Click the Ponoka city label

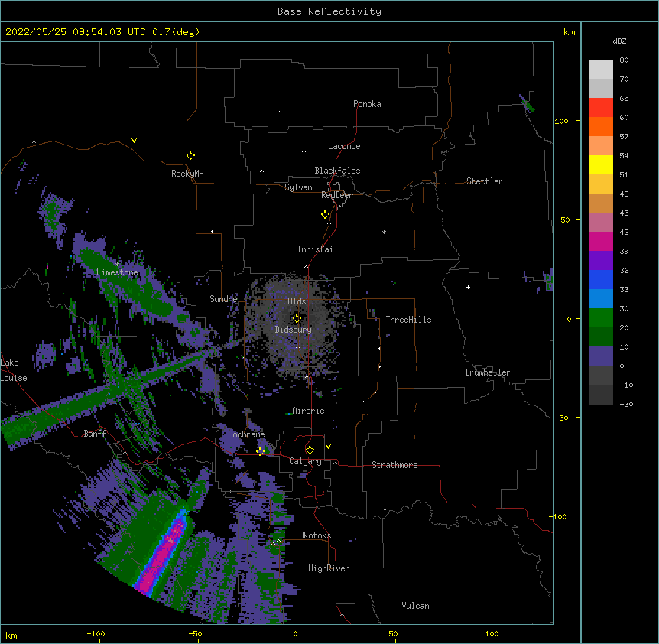367,104
